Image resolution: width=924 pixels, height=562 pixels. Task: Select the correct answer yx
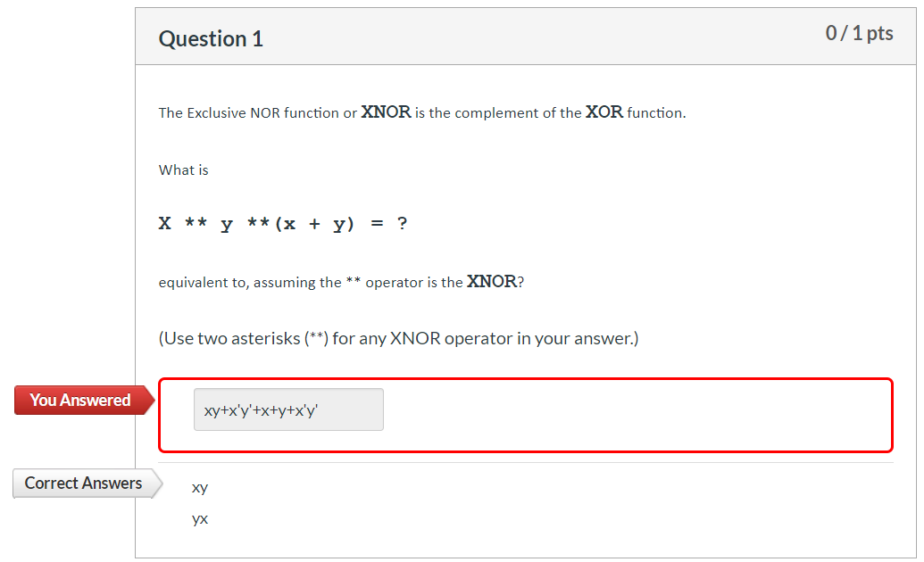coord(198,518)
